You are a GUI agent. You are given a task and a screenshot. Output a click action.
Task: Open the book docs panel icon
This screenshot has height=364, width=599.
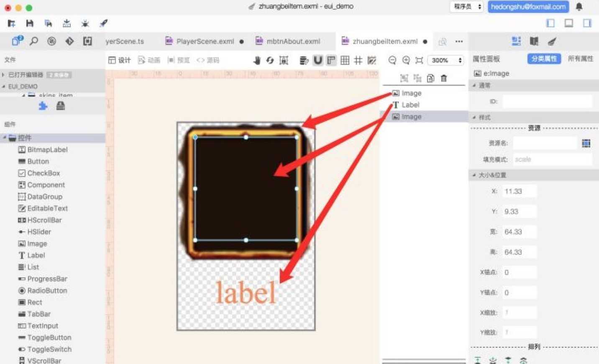point(534,41)
